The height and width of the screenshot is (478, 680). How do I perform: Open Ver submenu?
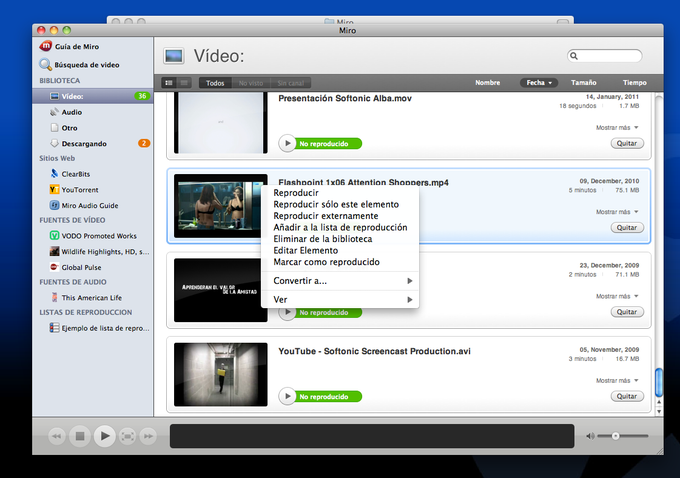[x=340, y=299]
